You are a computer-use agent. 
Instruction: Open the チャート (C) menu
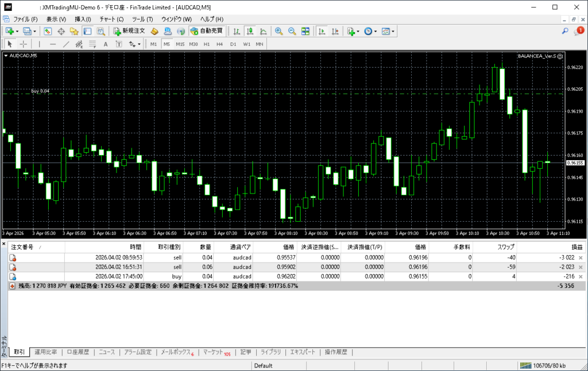click(x=112, y=19)
